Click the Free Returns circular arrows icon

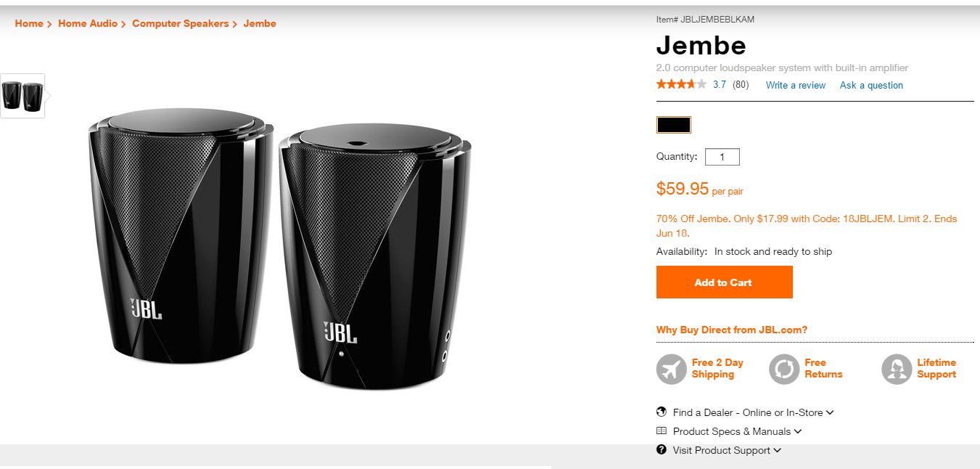tap(784, 369)
